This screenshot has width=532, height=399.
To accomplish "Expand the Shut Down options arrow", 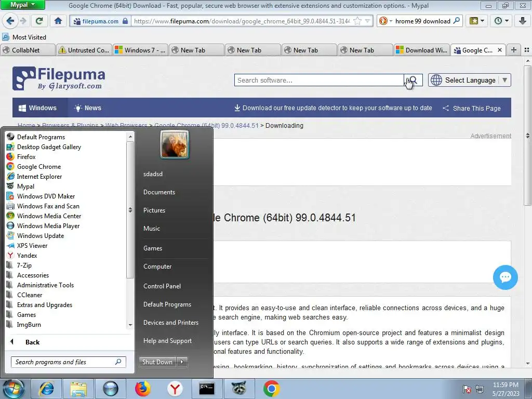I will pos(182,362).
